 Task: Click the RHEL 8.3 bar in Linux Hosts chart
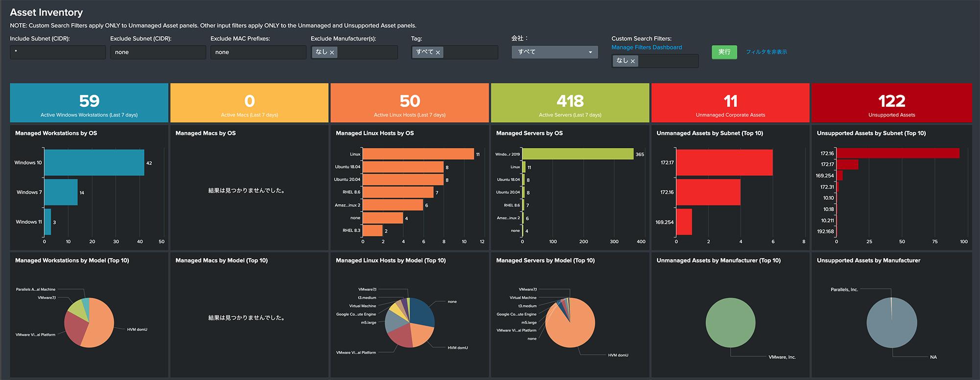(372, 231)
